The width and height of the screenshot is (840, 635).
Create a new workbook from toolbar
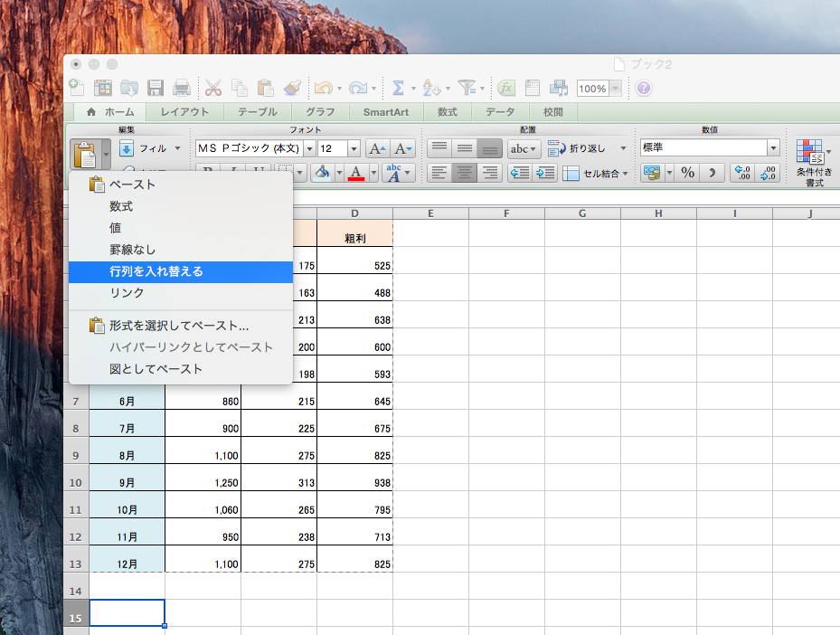pos(77,88)
